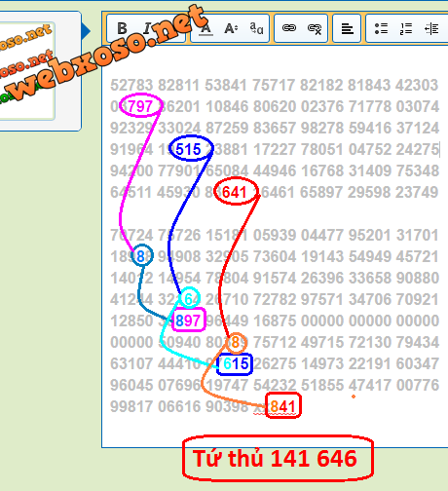
Task: Click the number 37124 in the editor
Action: point(418,128)
